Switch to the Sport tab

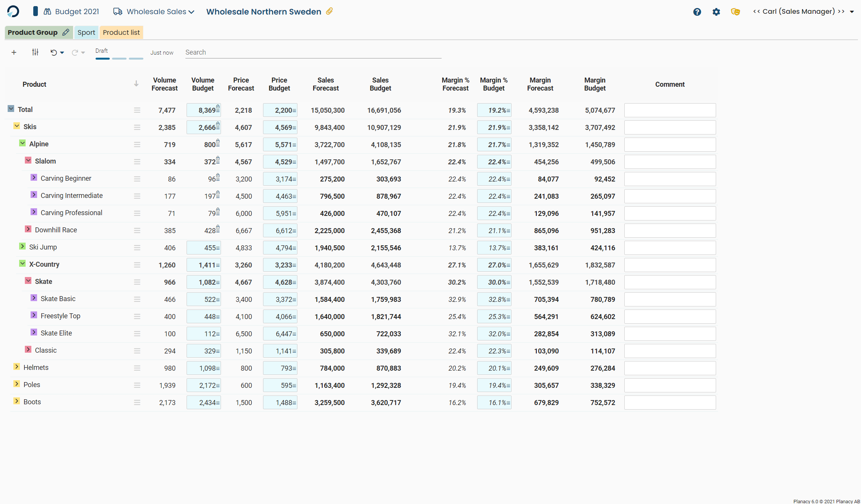pyautogui.click(x=86, y=32)
